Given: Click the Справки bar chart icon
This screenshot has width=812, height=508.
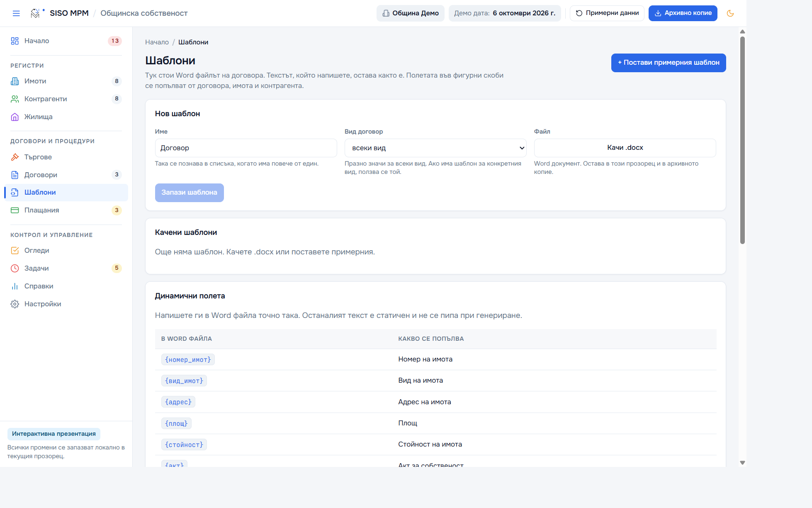Looking at the screenshot, I should coord(15,286).
